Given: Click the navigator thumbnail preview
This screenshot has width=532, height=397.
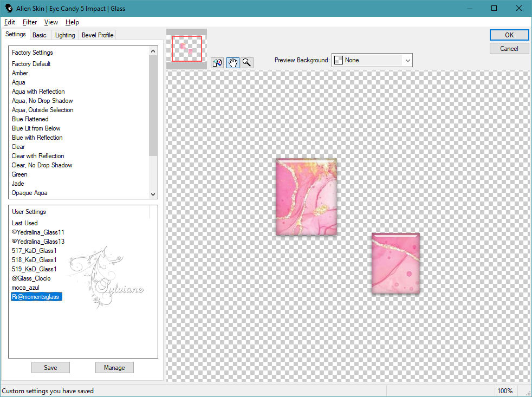Looking at the screenshot, I should tap(186, 49).
